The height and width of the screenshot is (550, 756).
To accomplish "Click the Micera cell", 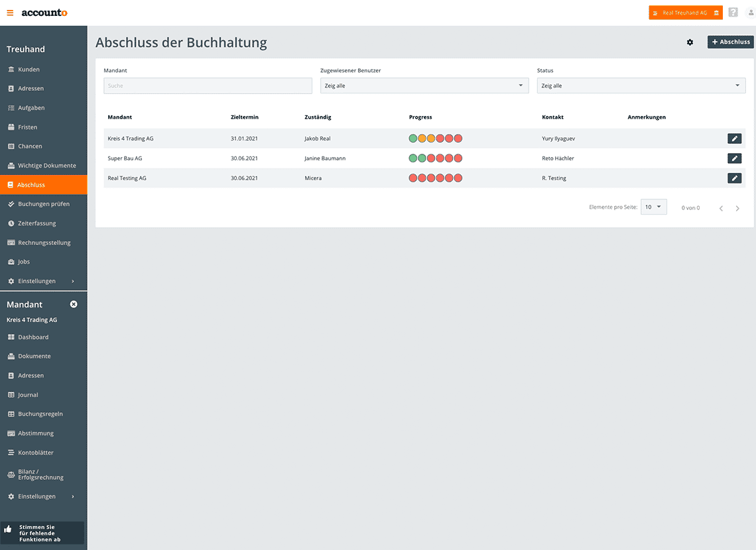I will (313, 178).
